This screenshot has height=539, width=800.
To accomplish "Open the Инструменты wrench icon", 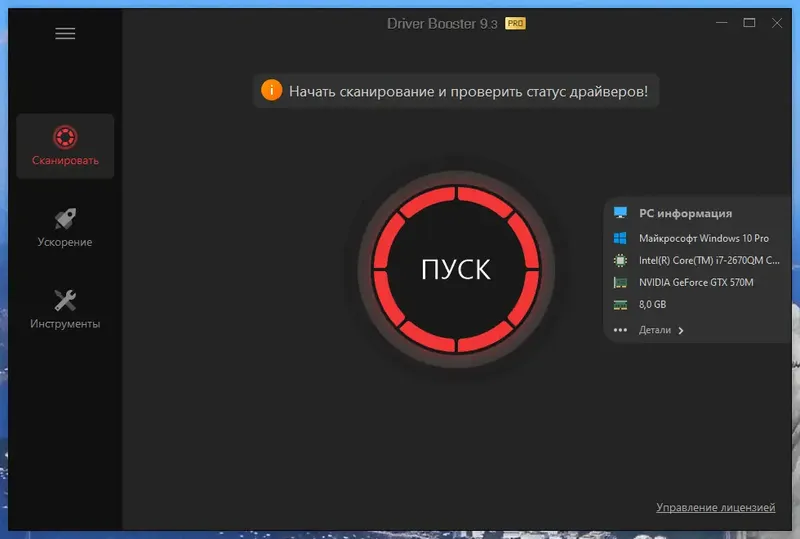I will pos(65,301).
